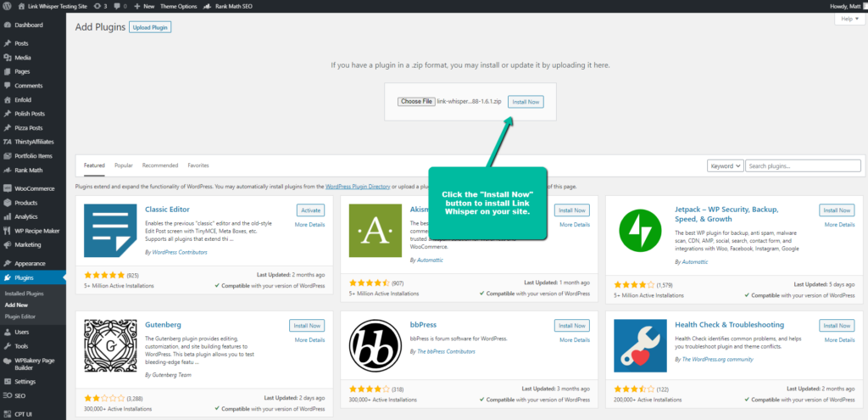
Task: Open the Media icon in sidebar
Action: (7, 58)
